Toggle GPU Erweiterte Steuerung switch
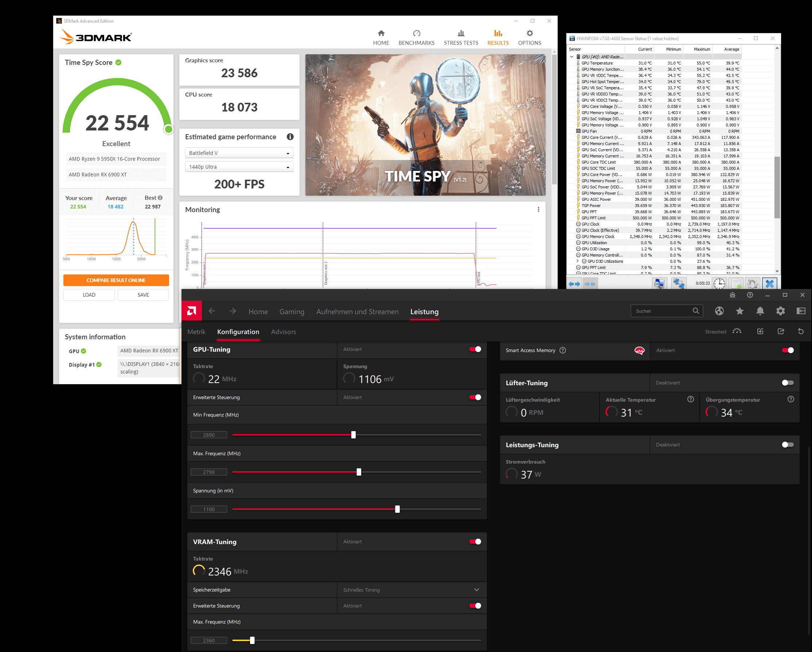The height and width of the screenshot is (652, 812). (475, 397)
